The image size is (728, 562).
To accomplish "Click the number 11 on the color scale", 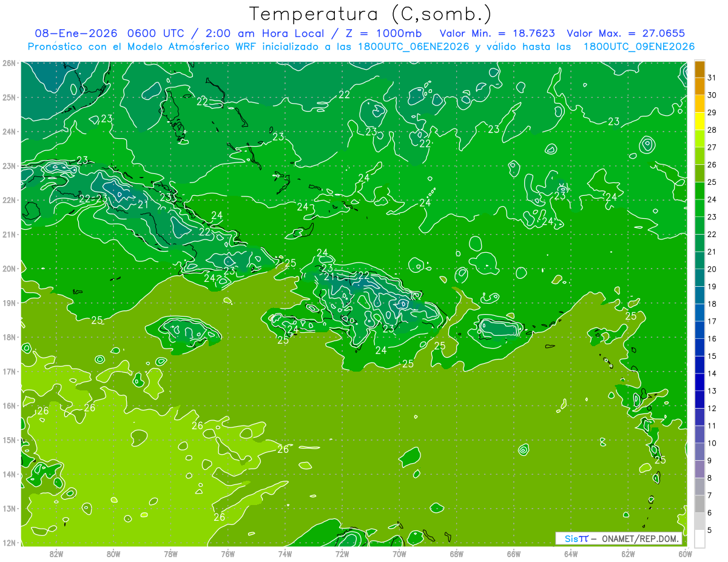I will click(712, 426).
